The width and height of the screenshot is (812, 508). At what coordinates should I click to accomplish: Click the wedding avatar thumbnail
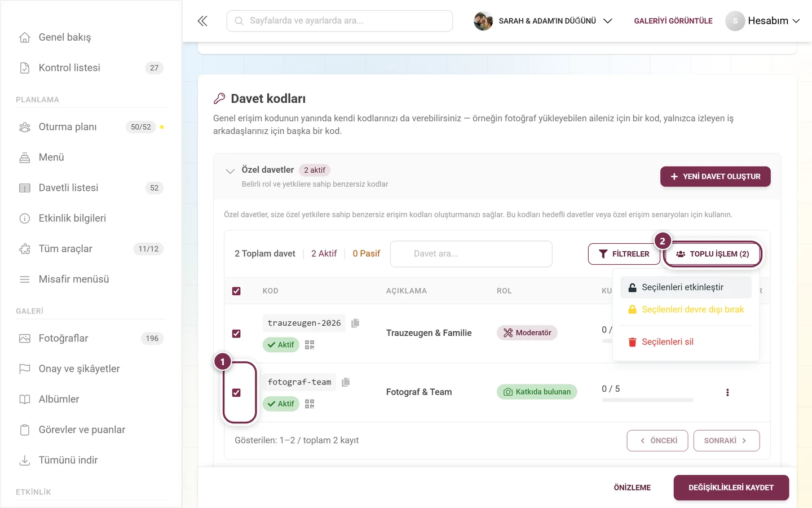click(x=483, y=21)
